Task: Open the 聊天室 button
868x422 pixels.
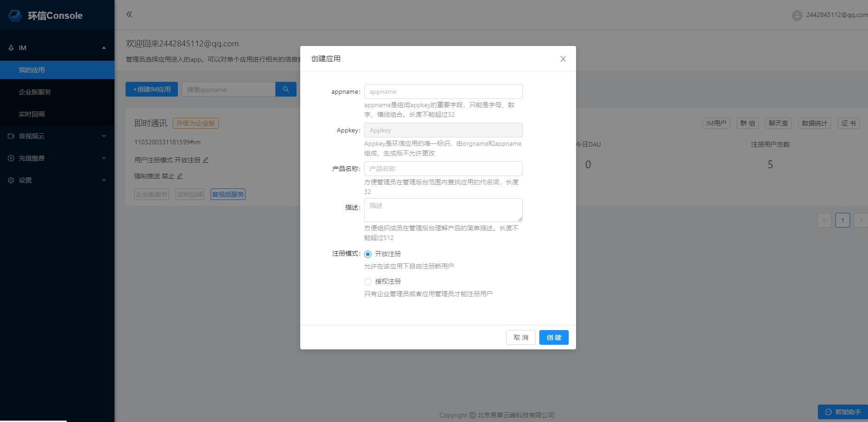Action: coord(778,123)
